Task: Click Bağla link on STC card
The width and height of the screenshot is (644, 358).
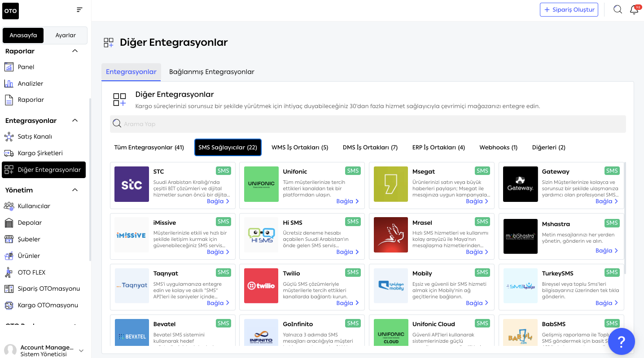Action: pyautogui.click(x=218, y=201)
